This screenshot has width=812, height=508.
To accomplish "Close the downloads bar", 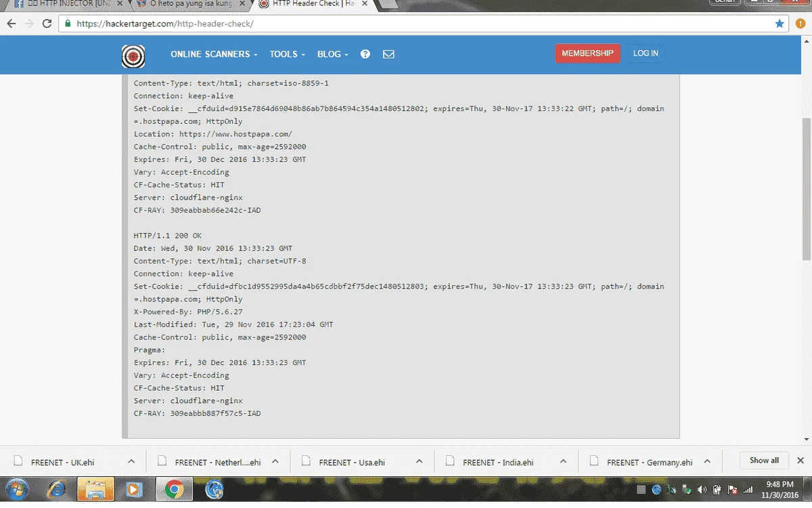I will point(800,461).
